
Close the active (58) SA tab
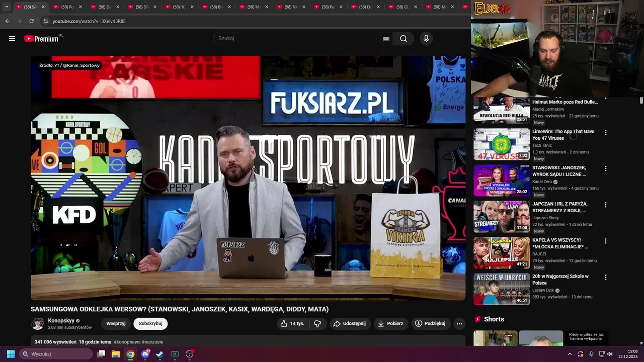tap(43, 7)
